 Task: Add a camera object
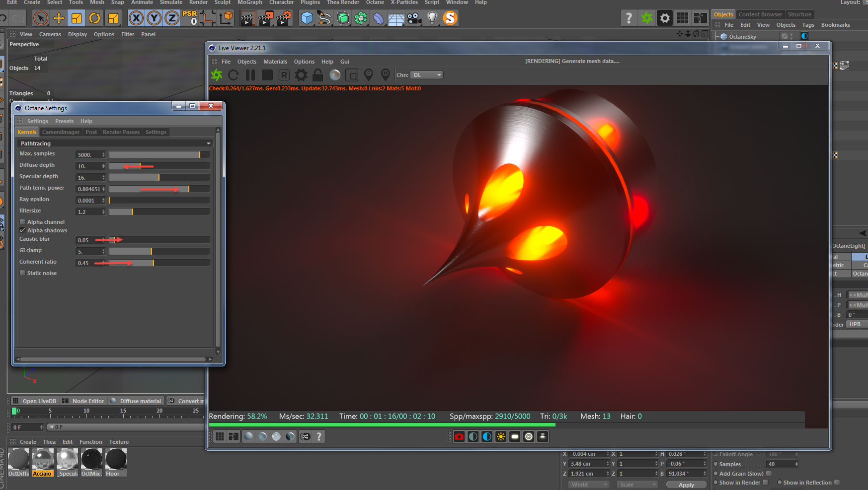tap(414, 18)
